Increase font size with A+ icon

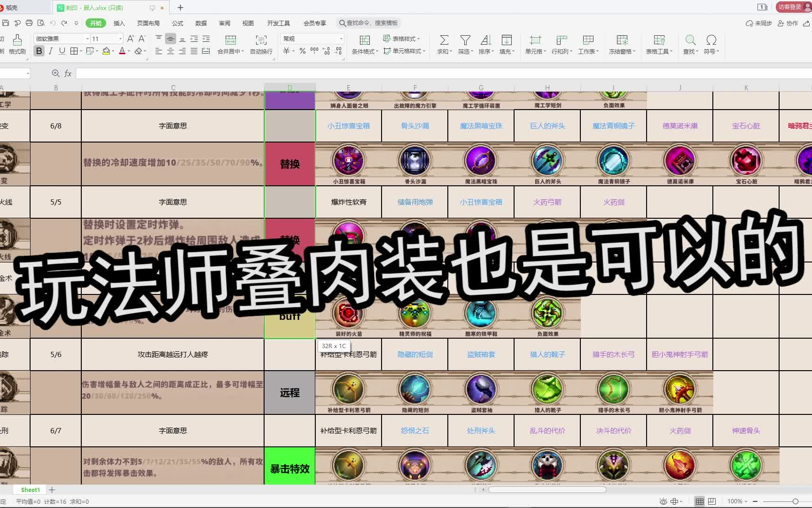click(131, 39)
